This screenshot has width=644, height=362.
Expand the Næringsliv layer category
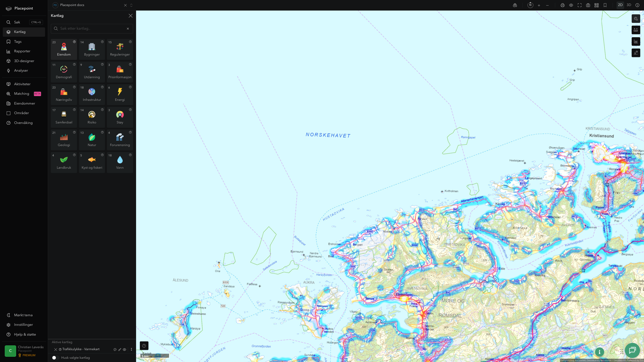click(x=64, y=95)
